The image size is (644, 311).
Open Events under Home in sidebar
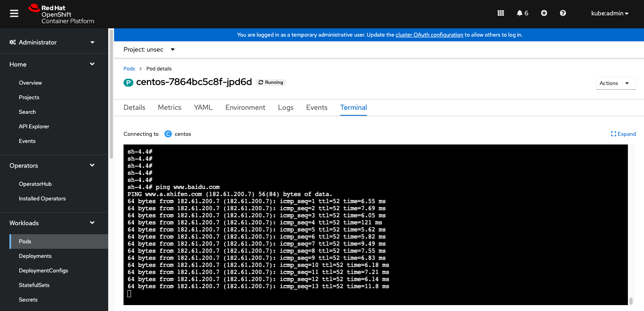[x=27, y=141]
